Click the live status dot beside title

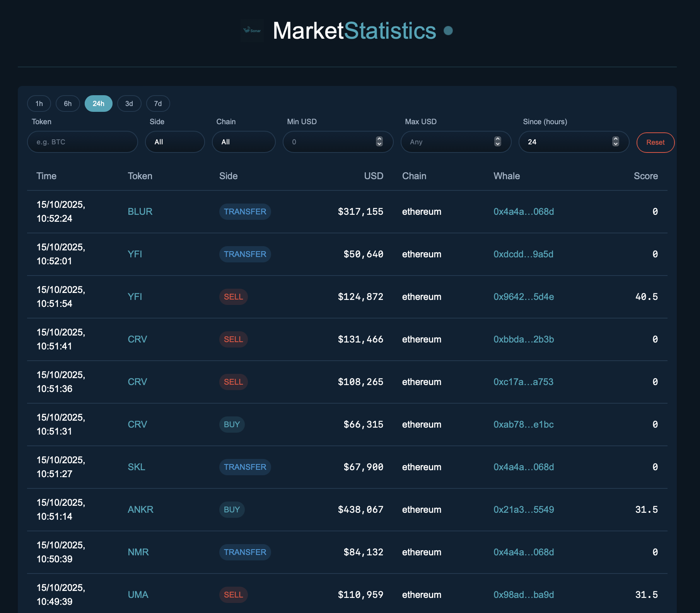coord(448,31)
